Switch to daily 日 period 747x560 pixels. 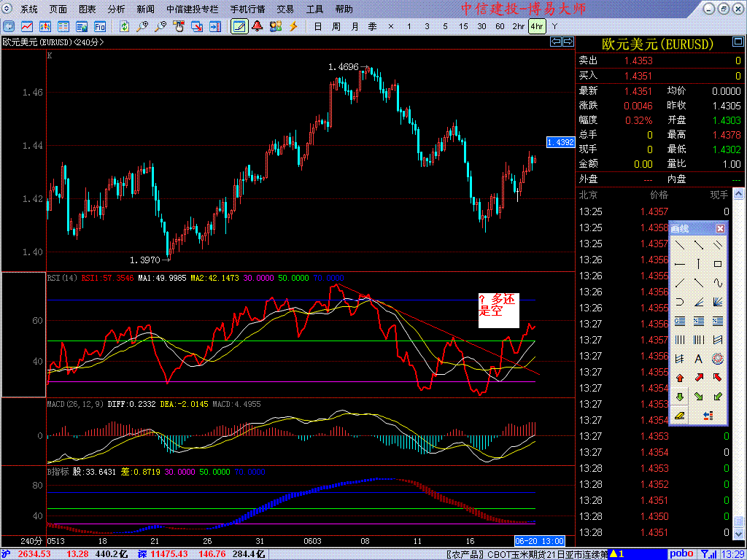click(x=318, y=27)
